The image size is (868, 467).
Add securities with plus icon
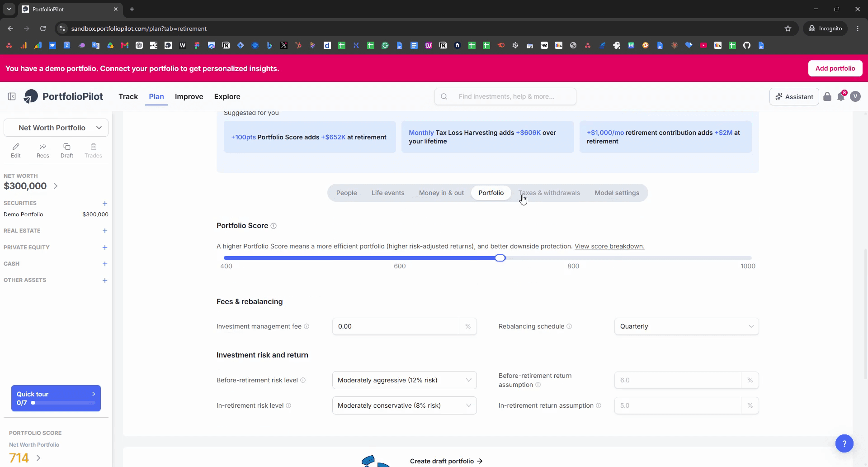coord(105,204)
